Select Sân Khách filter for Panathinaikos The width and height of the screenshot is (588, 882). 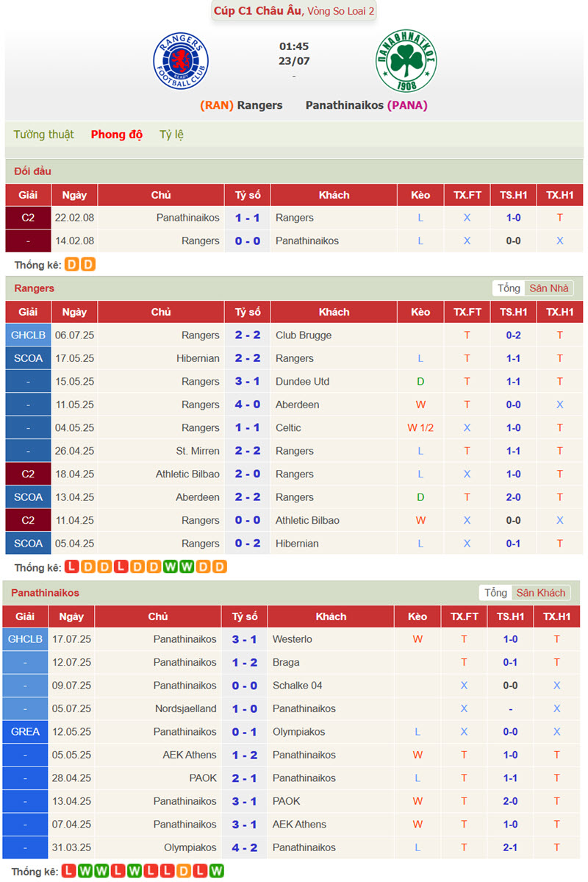[541, 592]
